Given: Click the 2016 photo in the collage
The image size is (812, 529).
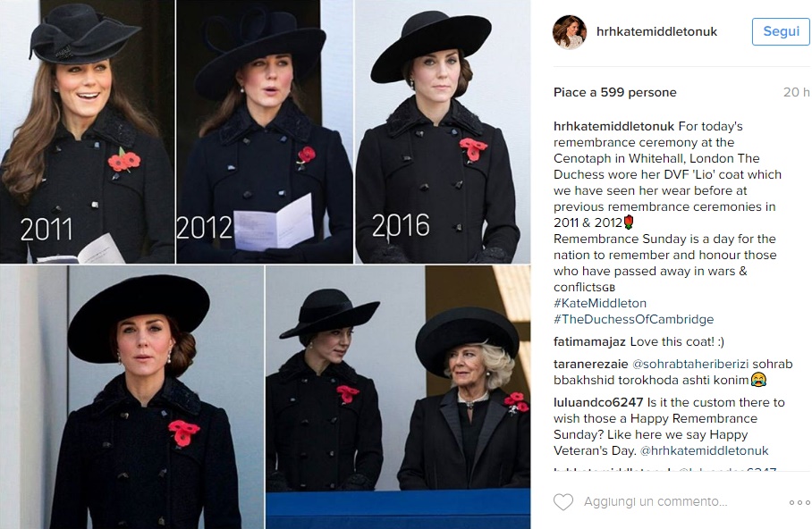Looking at the screenshot, I should (x=443, y=132).
